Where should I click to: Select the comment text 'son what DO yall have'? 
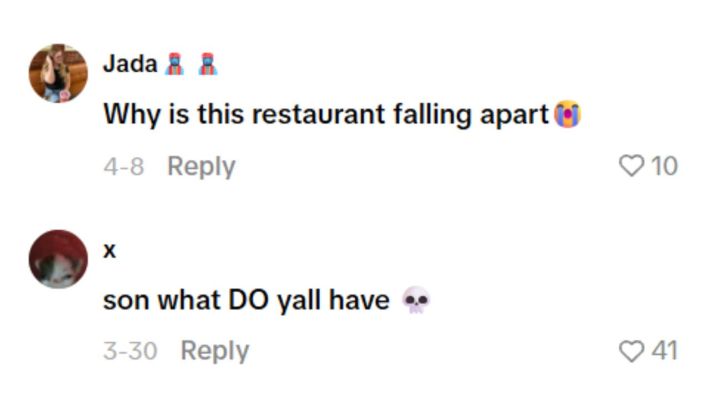[246, 300]
